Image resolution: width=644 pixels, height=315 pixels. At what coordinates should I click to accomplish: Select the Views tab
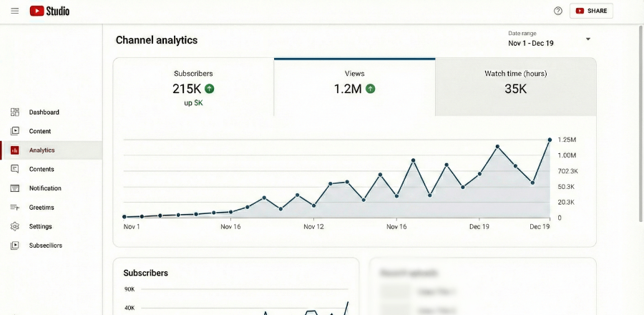354,87
